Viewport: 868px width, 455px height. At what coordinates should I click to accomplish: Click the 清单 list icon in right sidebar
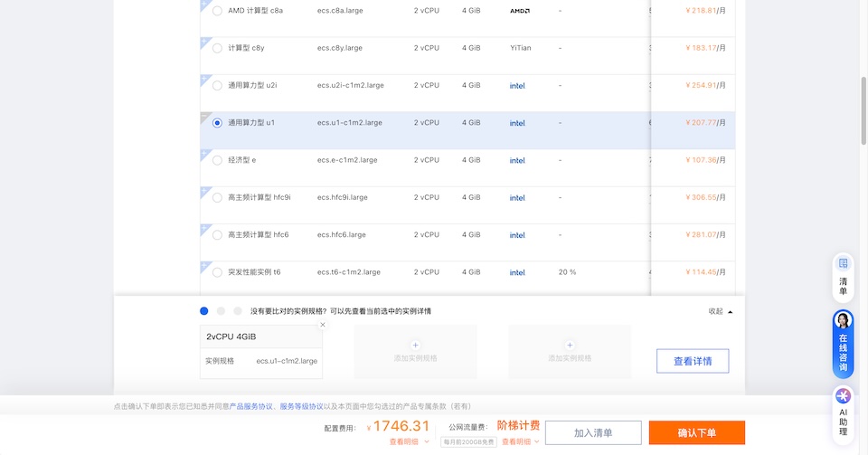843,277
